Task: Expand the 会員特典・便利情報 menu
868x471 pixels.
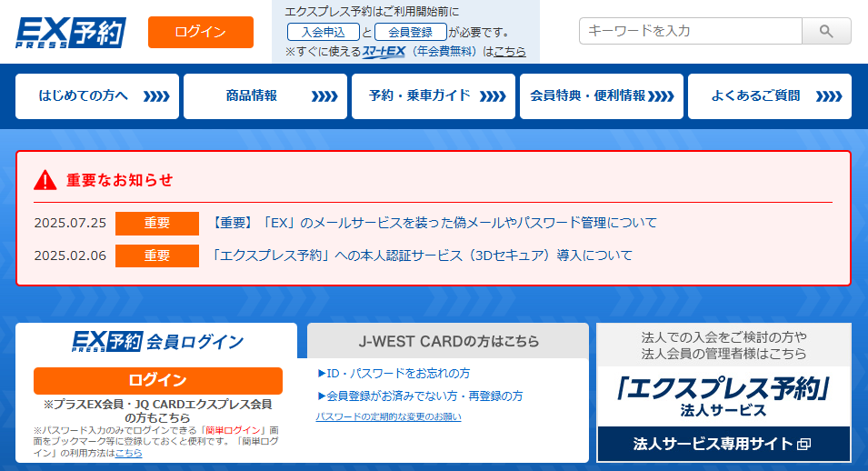Action: pos(602,96)
